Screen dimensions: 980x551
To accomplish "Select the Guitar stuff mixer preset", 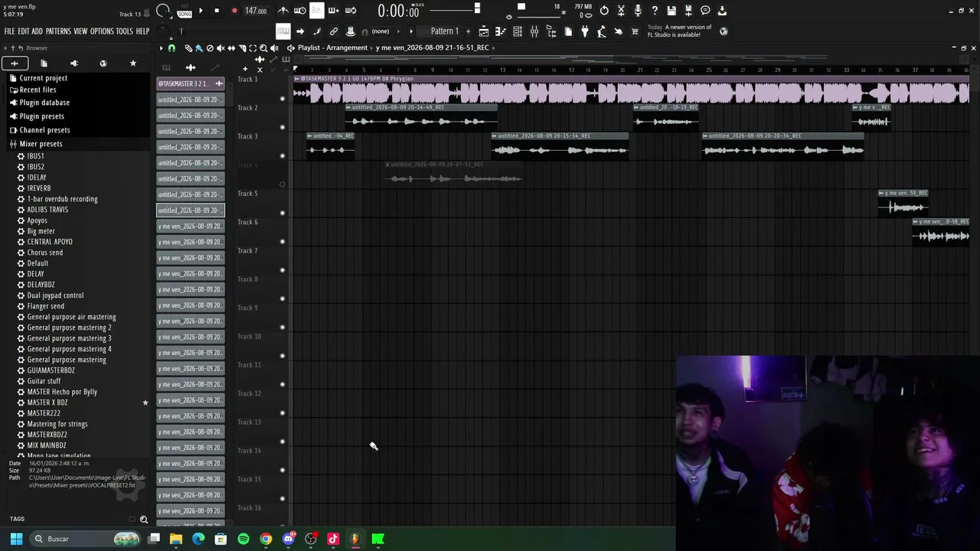I will pyautogui.click(x=44, y=381).
